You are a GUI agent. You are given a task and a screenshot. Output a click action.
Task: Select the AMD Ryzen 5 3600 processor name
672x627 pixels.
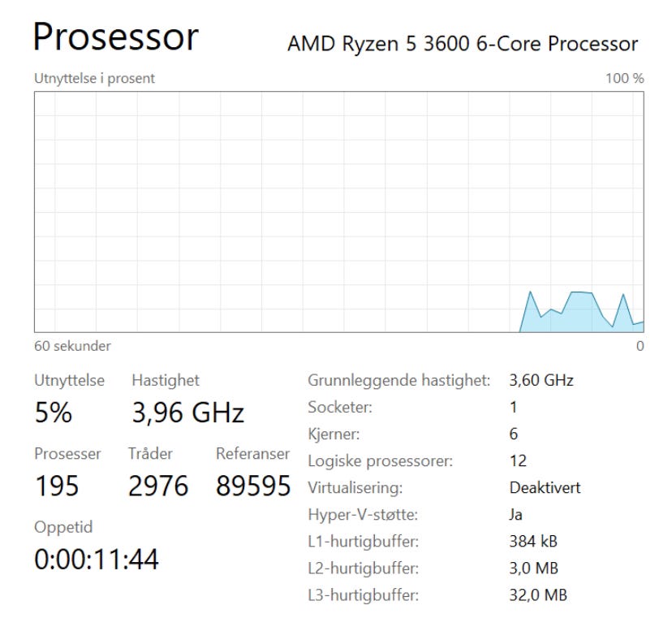coord(463,43)
